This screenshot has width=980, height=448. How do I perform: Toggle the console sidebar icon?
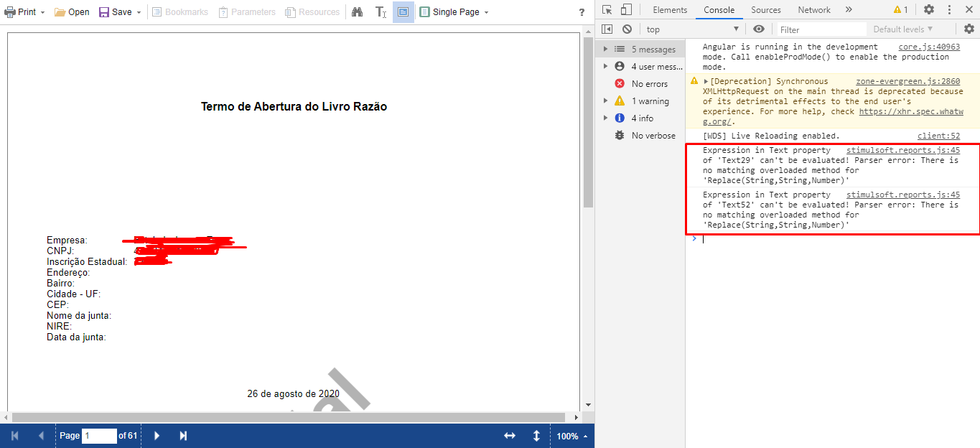coord(607,29)
